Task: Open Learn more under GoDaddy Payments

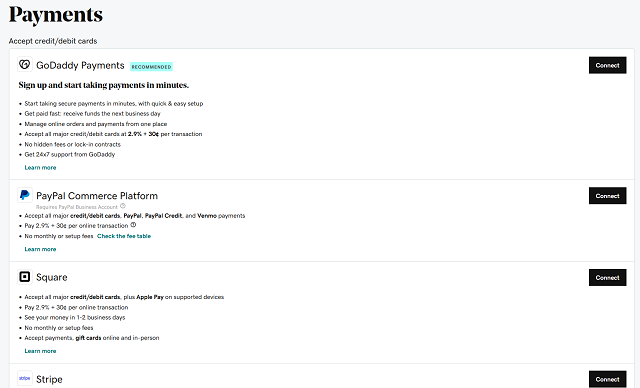Action: click(40, 167)
